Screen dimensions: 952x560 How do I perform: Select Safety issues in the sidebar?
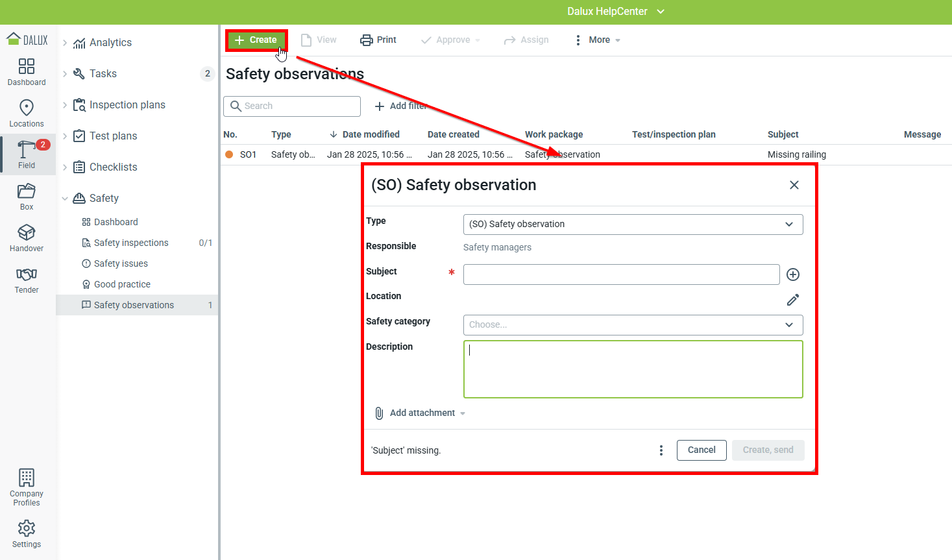(x=121, y=263)
